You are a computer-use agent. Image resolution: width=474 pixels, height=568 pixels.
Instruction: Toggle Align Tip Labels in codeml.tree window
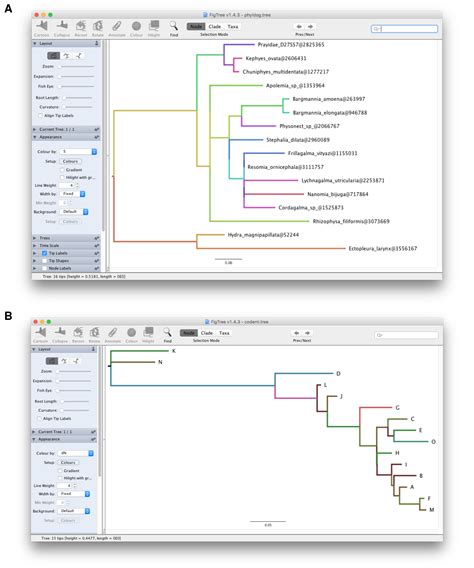tap(39, 418)
